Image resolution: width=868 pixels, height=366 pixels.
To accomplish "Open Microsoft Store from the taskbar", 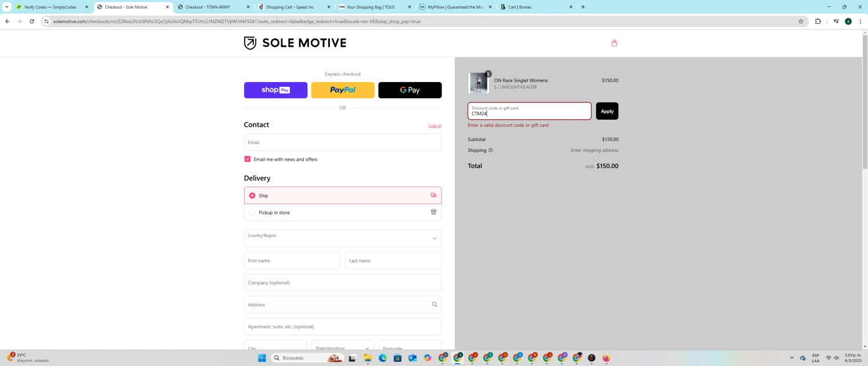I will 398,358.
